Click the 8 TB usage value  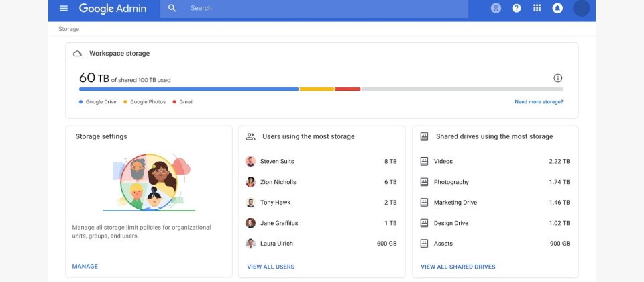(x=390, y=162)
